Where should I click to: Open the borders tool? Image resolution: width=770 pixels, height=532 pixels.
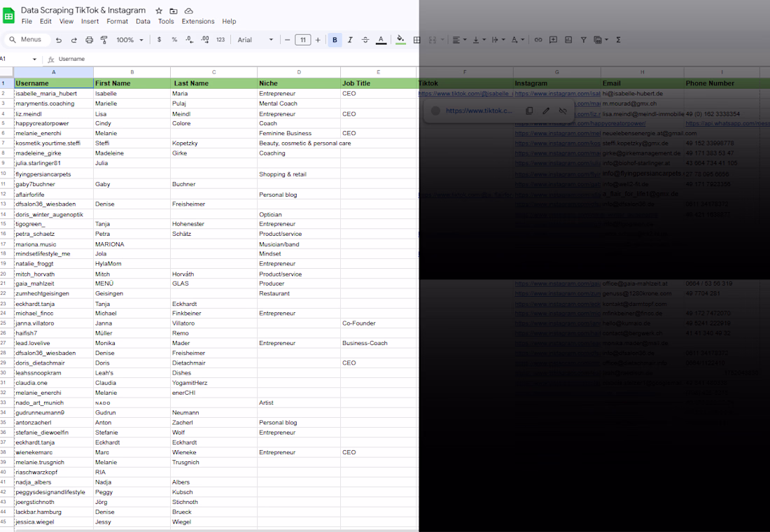coord(416,40)
